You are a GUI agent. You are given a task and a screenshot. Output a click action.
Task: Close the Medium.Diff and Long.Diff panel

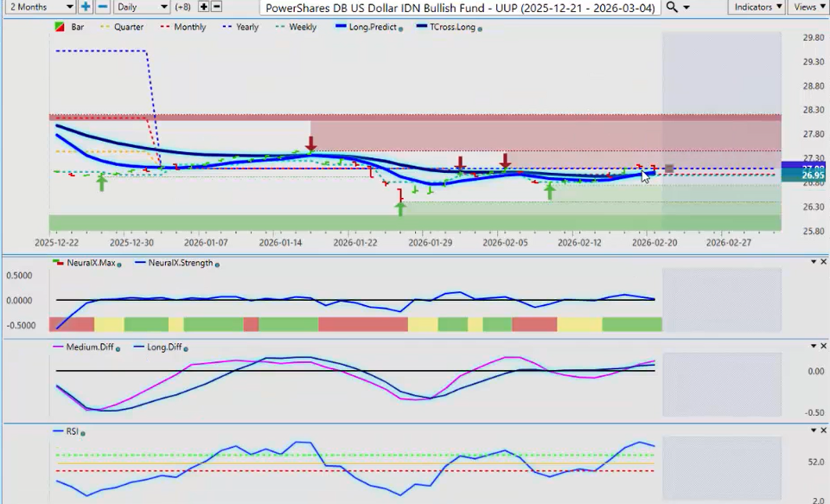(x=823, y=347)
